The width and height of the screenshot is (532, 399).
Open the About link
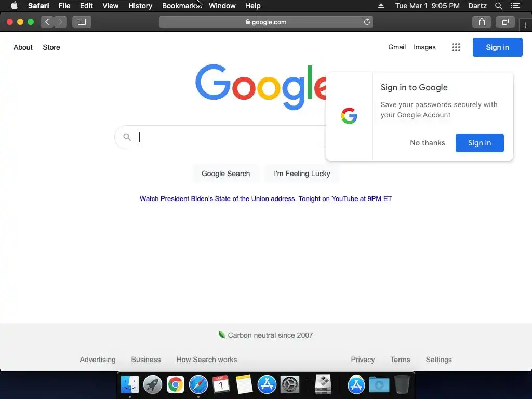click(x=23, y=47)
